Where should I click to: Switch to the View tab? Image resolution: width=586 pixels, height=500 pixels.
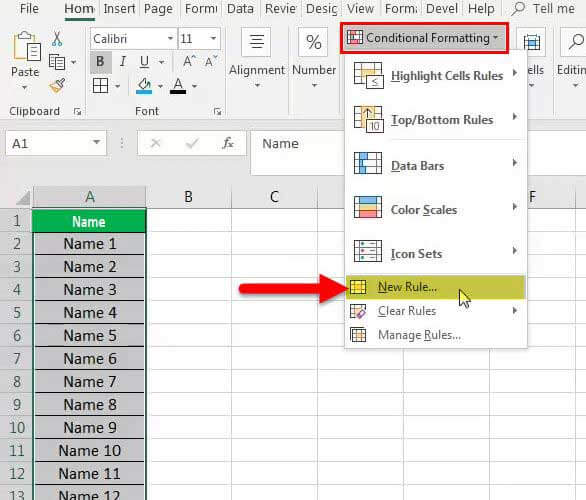360,9
